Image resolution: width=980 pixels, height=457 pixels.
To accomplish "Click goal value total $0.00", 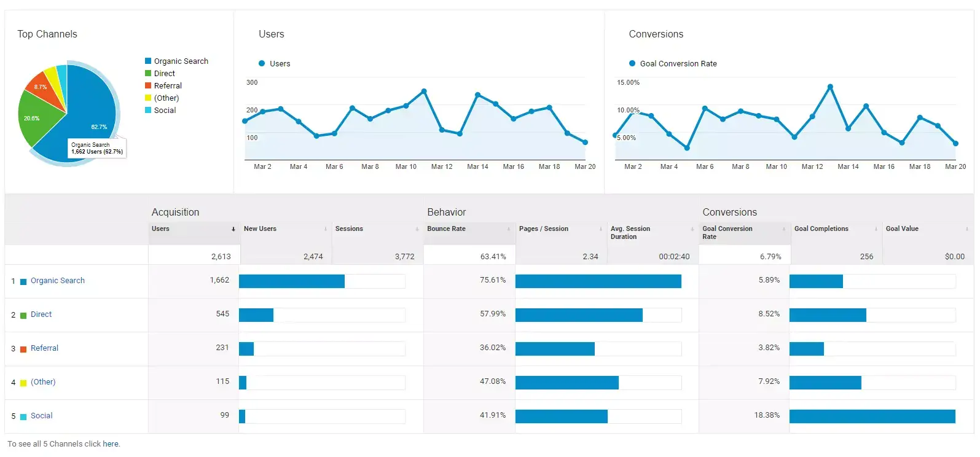I will (955, 257).
